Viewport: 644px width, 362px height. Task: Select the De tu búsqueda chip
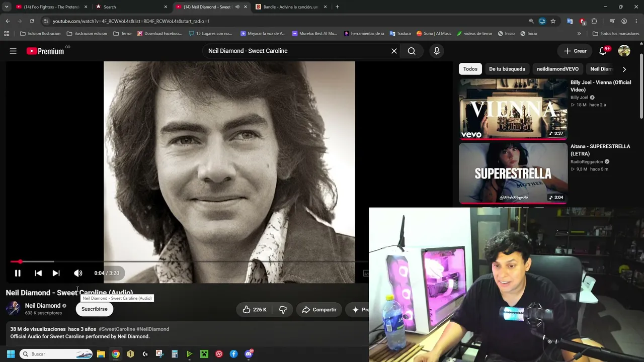pyautogui.click(x=507, y=69)
